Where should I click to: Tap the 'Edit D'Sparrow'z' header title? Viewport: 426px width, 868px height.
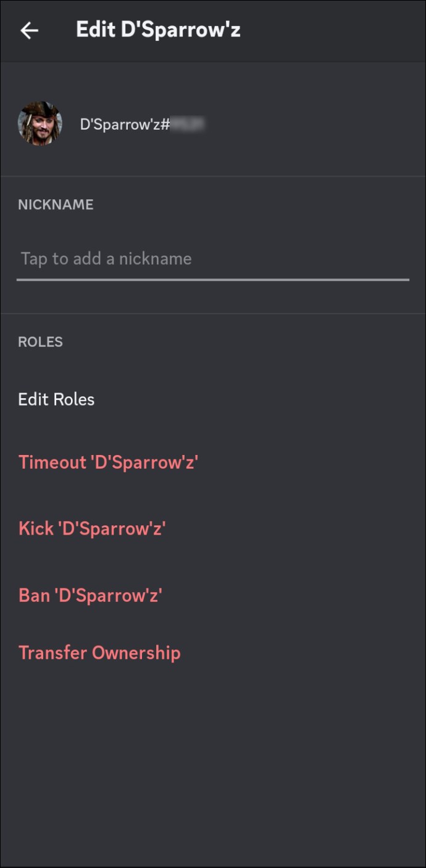pyautogui.click(x=158, y=30)
